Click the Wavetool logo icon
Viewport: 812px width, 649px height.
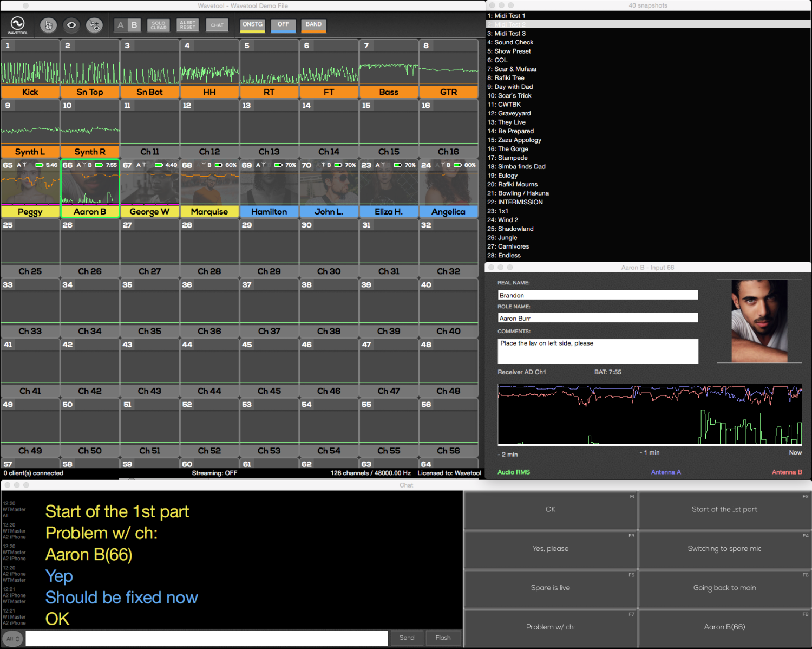click(x=17, y=25)
